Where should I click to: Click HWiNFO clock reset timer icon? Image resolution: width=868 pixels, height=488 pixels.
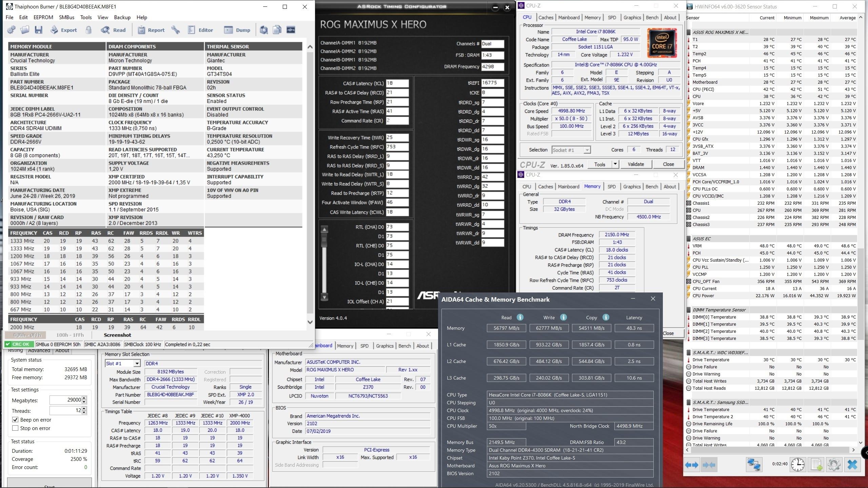798,464
